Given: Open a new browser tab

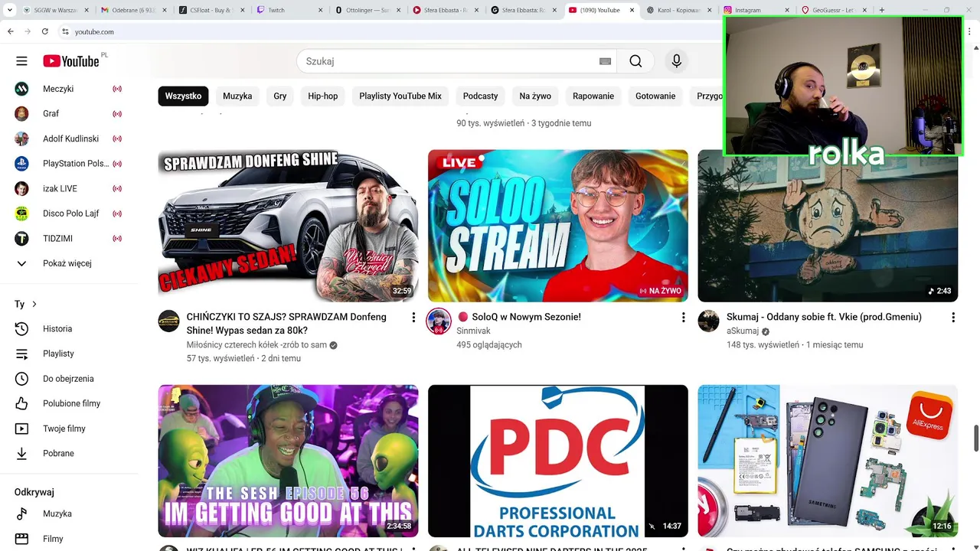Looking at the screenshot, I should (882, 10).
